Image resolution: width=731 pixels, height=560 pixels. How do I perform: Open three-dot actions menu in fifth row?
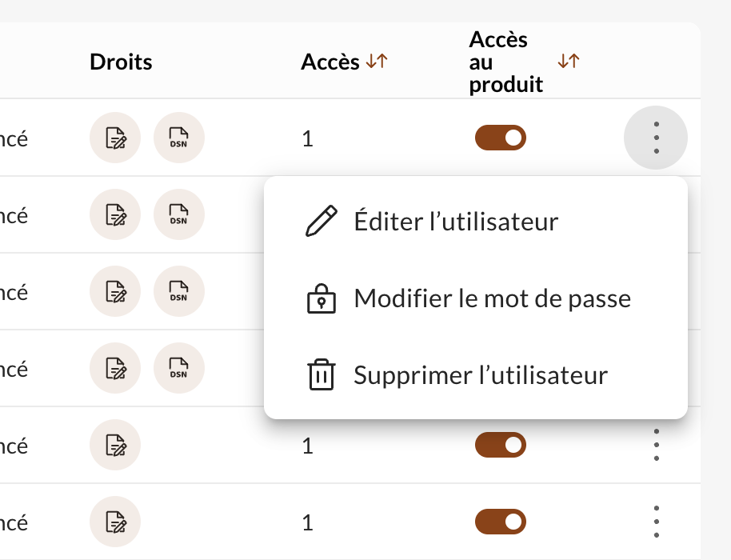point(656,445)
